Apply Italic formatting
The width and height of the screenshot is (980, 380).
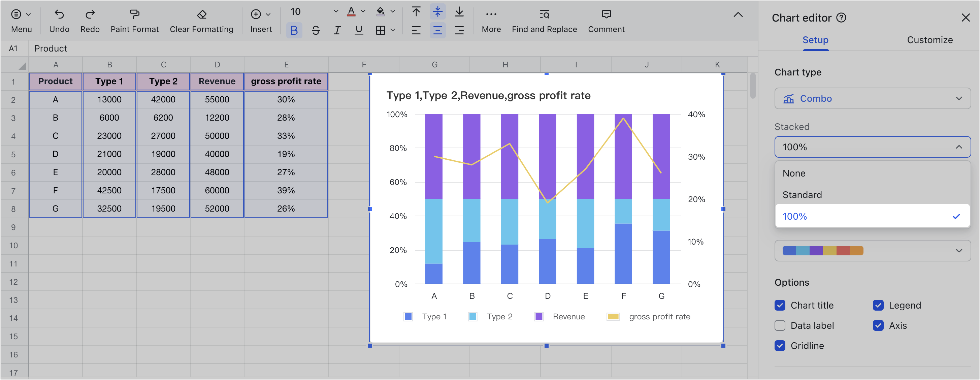[337, 30]
